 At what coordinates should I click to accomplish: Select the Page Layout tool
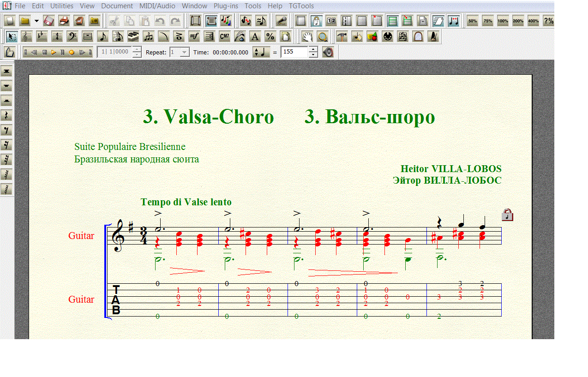(x=286, y=36)
